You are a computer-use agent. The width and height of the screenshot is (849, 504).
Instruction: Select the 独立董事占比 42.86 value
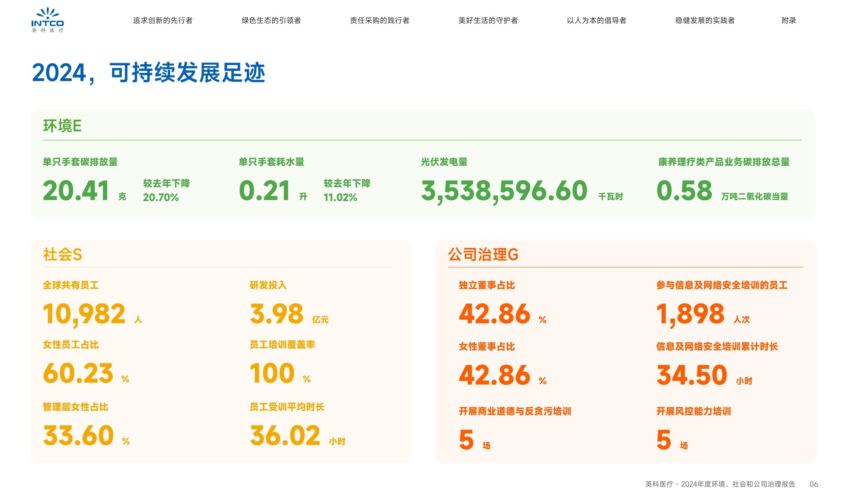coord(494,313)
